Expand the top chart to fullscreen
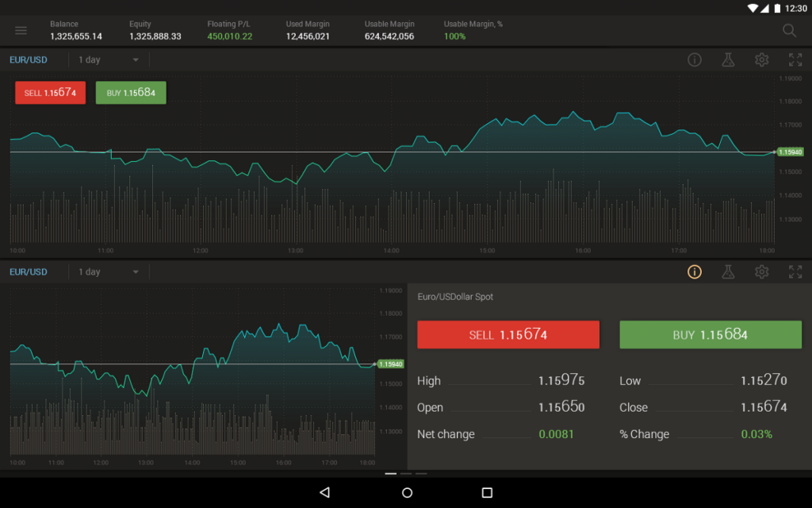812x508 pixels. (795, 60)
